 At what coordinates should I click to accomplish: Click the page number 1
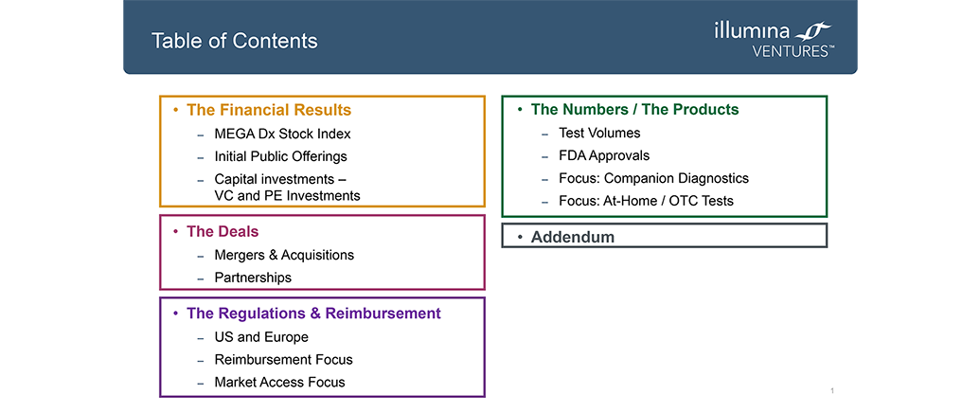[x=832, y=391]
